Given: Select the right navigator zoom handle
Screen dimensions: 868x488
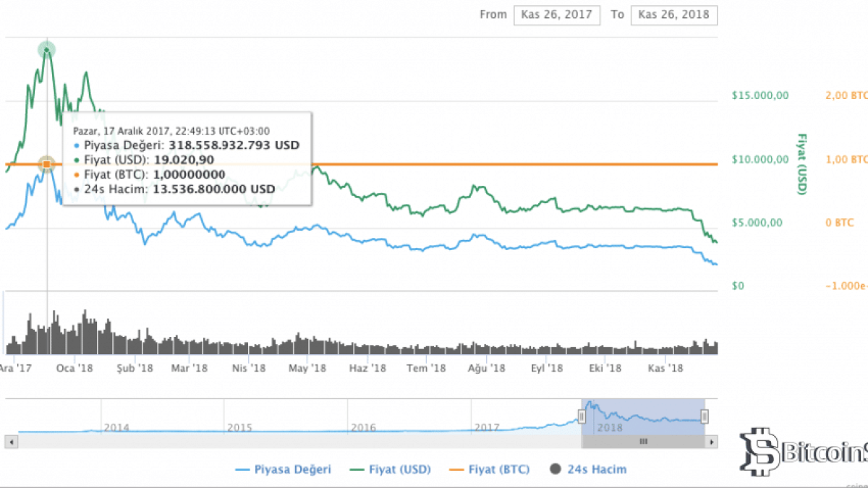Looking at the screenshot, I should (x=704, y=416).
